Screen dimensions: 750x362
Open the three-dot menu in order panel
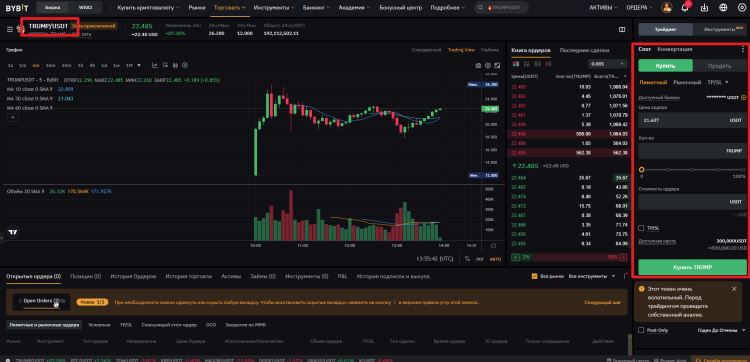coord(742,49)
